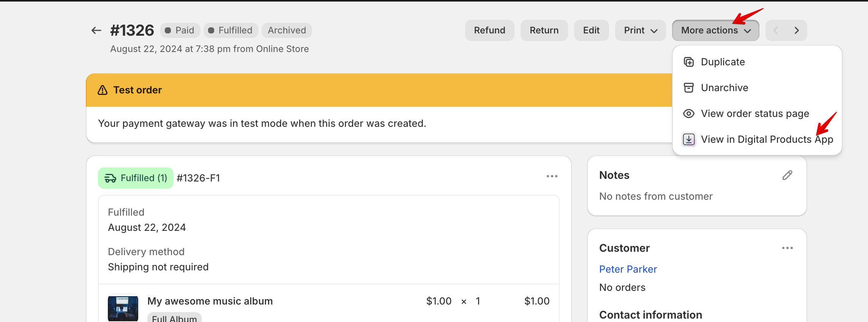This screenshot has width=868, height=322.
Task: Open the Notes edit pencil icon
Action: pos(788,175)
